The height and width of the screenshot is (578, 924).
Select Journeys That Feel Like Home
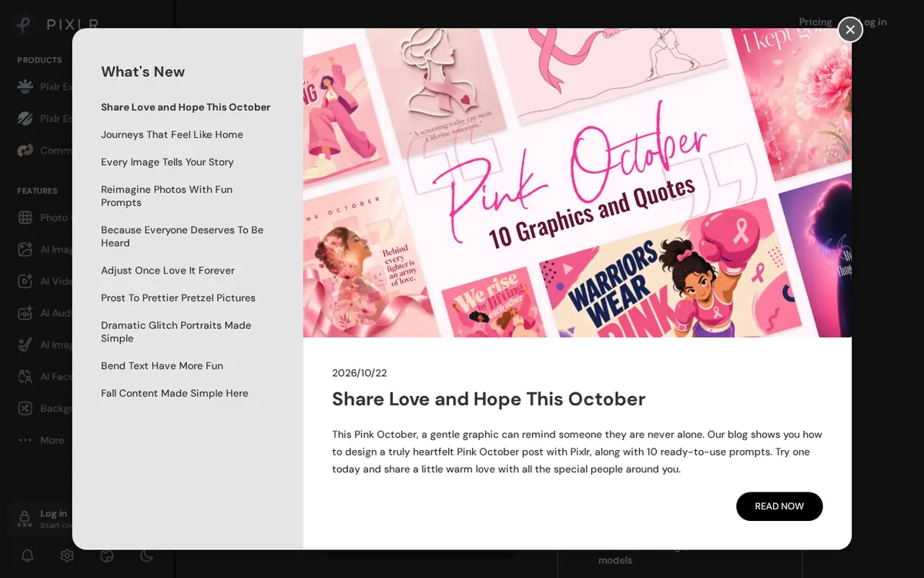172,135
